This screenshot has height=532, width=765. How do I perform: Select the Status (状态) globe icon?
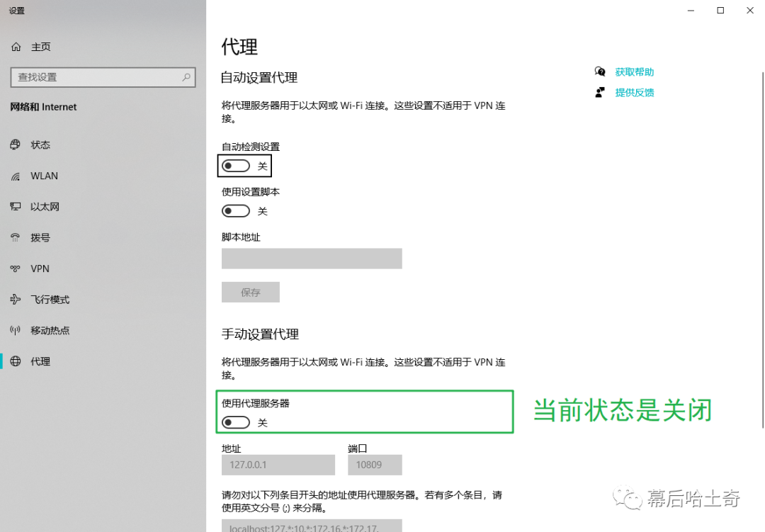16,145
